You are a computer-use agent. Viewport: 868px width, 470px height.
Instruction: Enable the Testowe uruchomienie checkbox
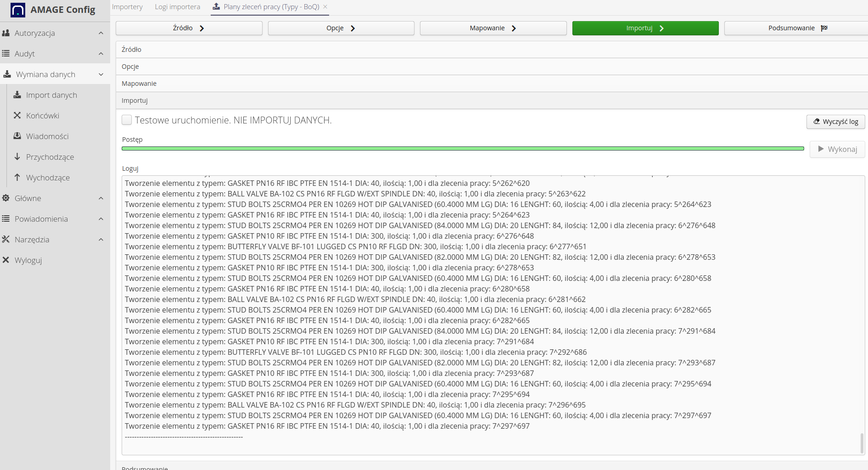(x=127, y=120)
